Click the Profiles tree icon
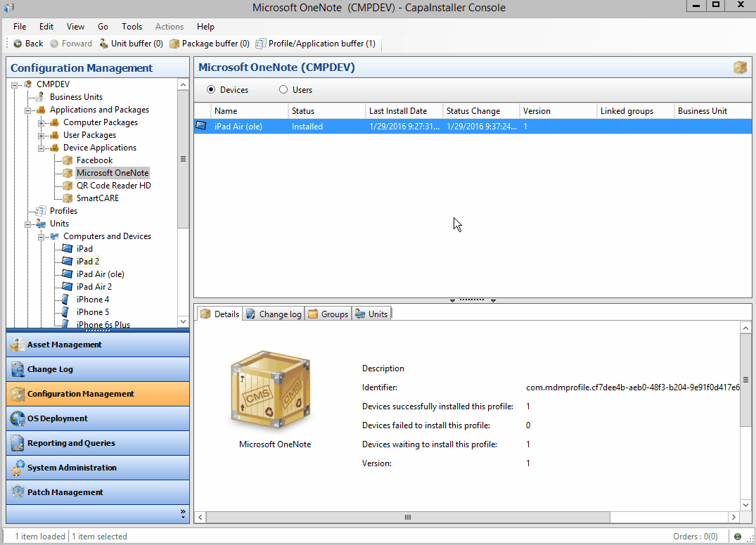The image size is (756, 545). tap(41, 211)
